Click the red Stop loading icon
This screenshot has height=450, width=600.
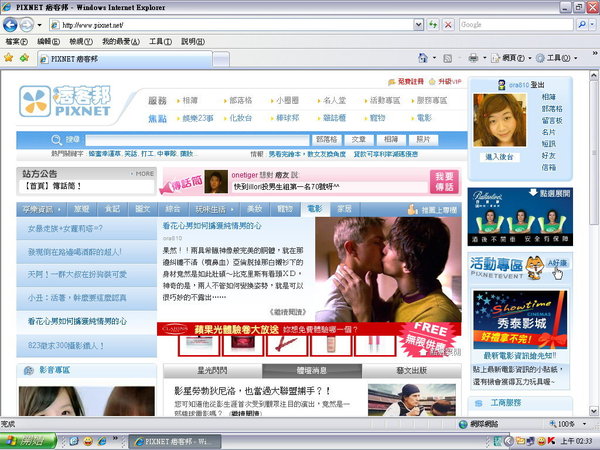pos(448,25)
